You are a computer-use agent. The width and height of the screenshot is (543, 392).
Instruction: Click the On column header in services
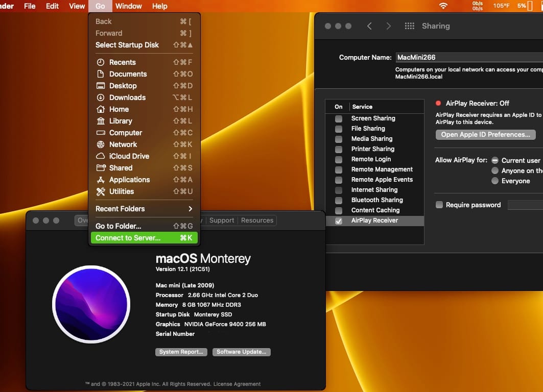(x=338, y=107)
